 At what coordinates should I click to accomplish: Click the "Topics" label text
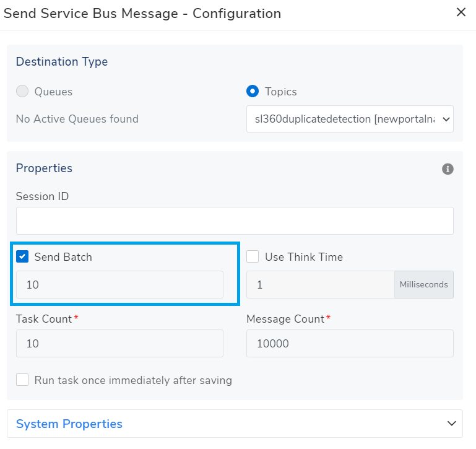pyautogui.click(x=281, y=92)
